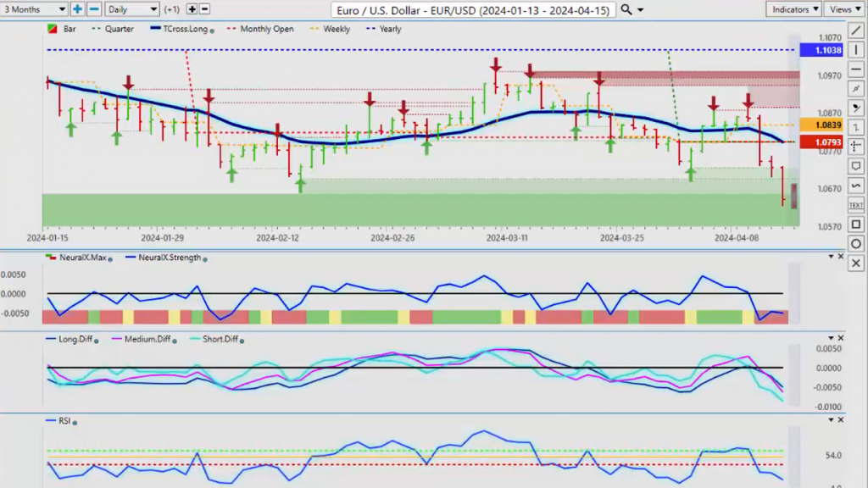Select the circle drawing tool
This screenshot has height=488, width=868.
856,243
